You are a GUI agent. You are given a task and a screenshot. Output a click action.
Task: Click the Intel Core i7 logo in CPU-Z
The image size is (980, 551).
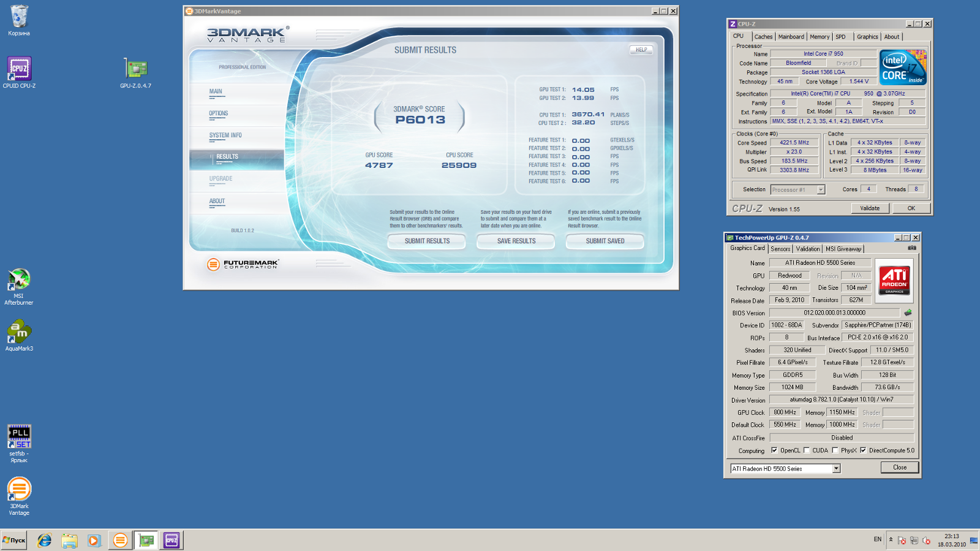(903, 67)
